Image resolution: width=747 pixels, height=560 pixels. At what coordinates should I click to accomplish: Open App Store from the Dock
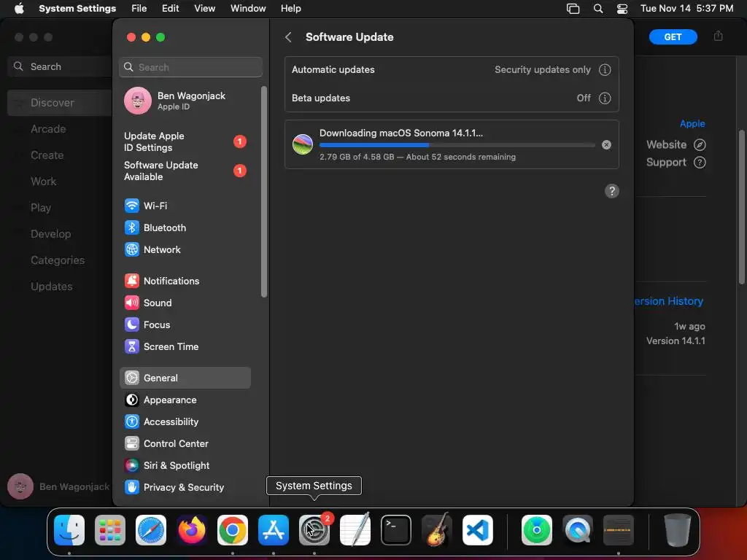point(274,530)
